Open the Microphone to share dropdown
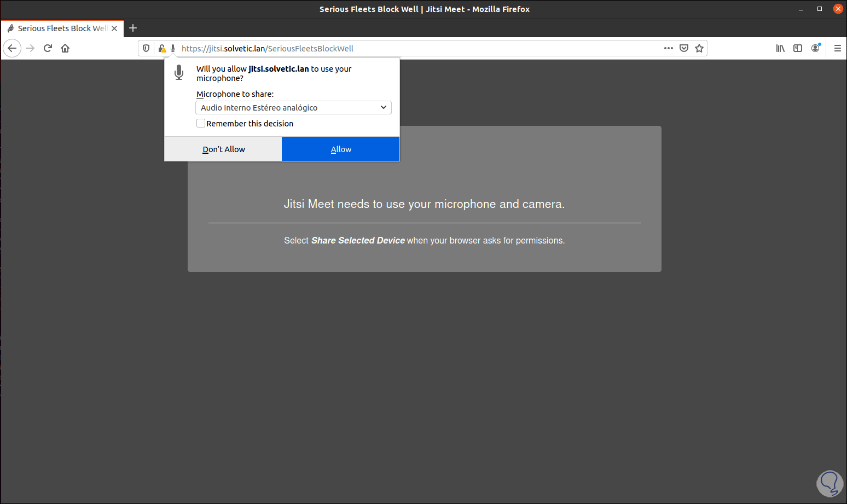 point(293,108)
